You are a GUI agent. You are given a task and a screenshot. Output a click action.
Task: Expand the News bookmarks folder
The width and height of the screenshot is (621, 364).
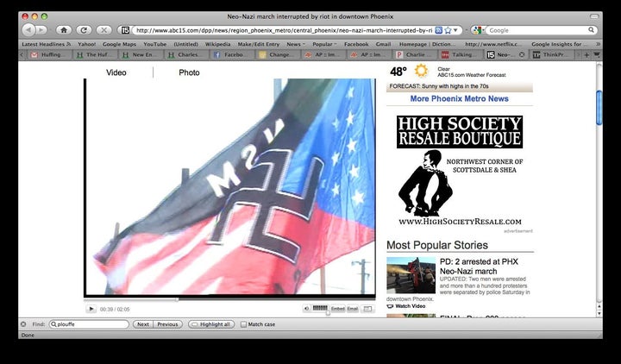point(296,44)
